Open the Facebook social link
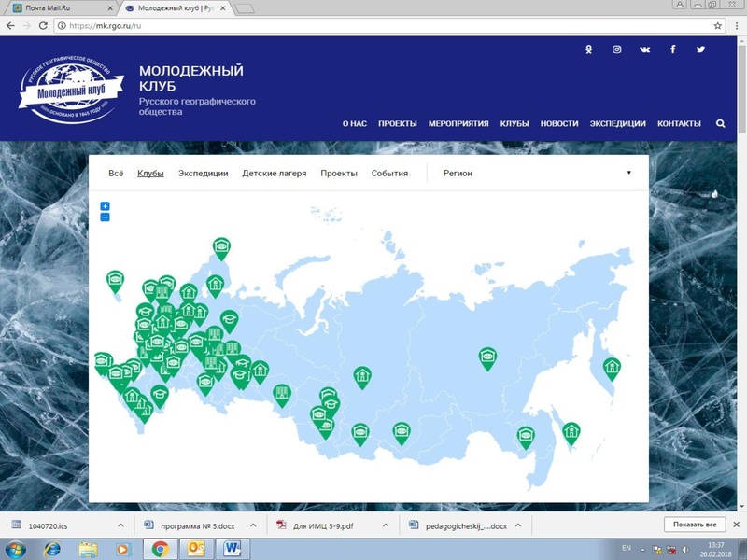 click(x=672, y=49)
